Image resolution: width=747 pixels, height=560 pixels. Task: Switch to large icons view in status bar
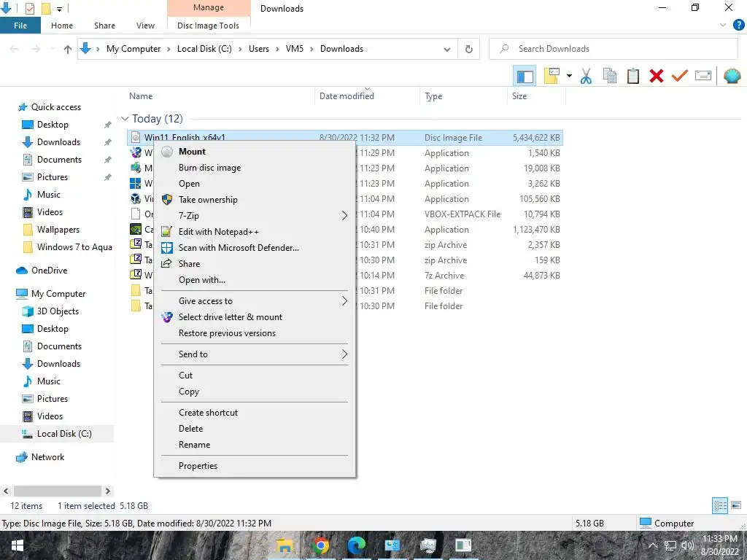736,505
